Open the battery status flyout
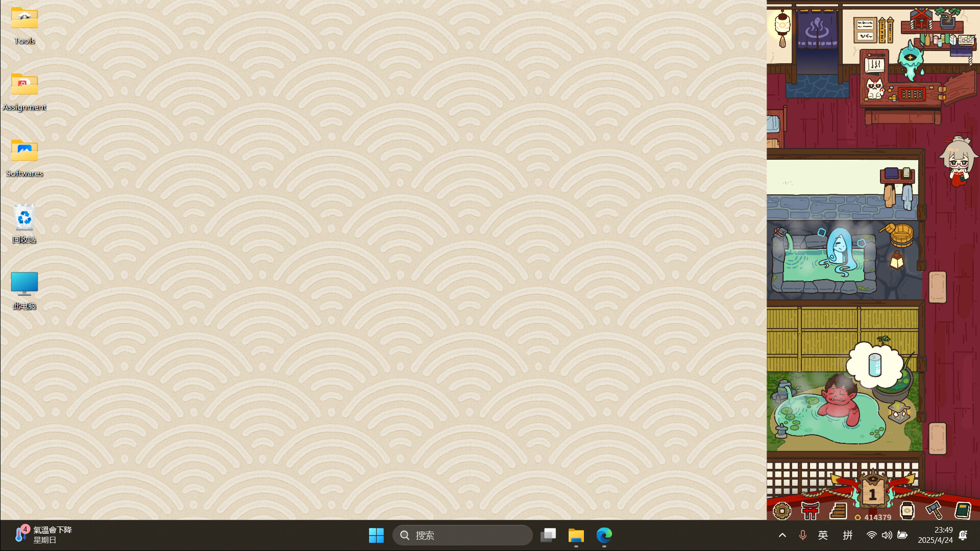The height and width of the screenshot is (551, 980). coord(902,535)
